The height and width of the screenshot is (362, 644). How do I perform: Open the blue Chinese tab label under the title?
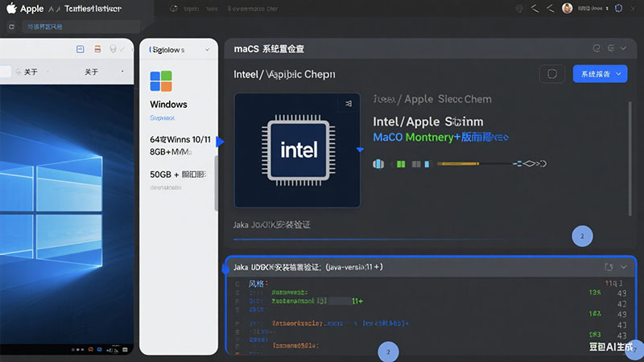pyautogui.click(x=45, y=27)
